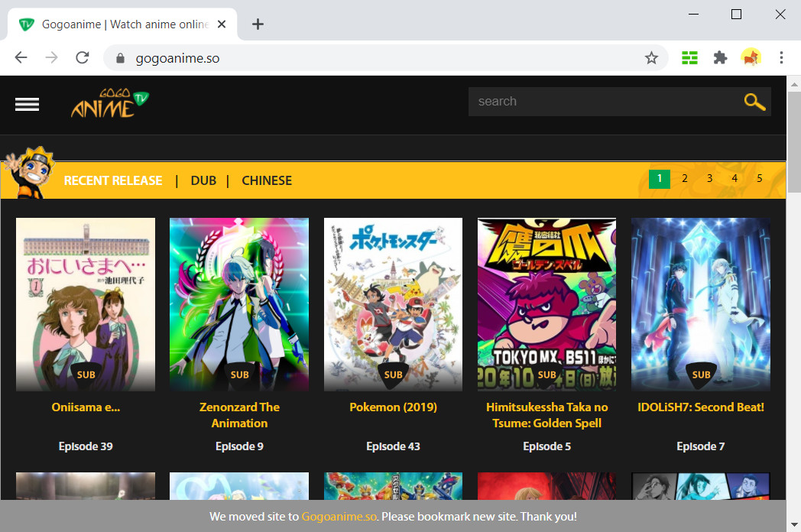Click the green sheets extension icon
This screenshot has width=801, height=532.
689,57
